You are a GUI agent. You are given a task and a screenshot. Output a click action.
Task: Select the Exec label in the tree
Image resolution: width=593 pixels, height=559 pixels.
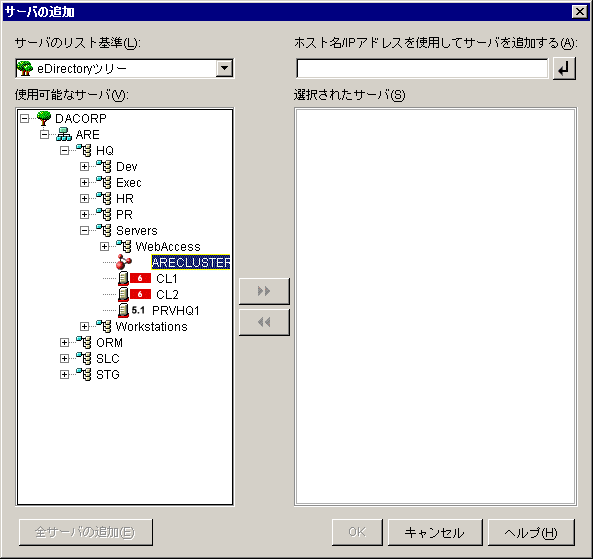click(x=129, y=182)
